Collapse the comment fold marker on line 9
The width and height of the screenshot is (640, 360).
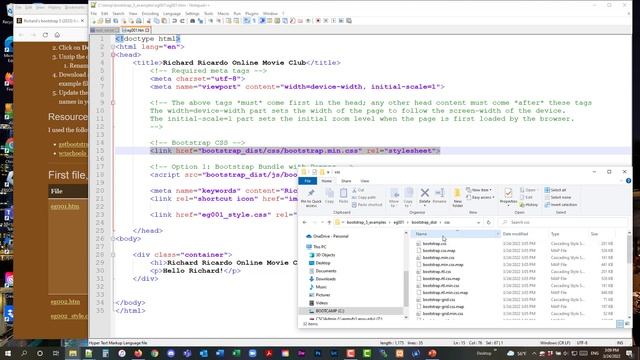(113, 103)
